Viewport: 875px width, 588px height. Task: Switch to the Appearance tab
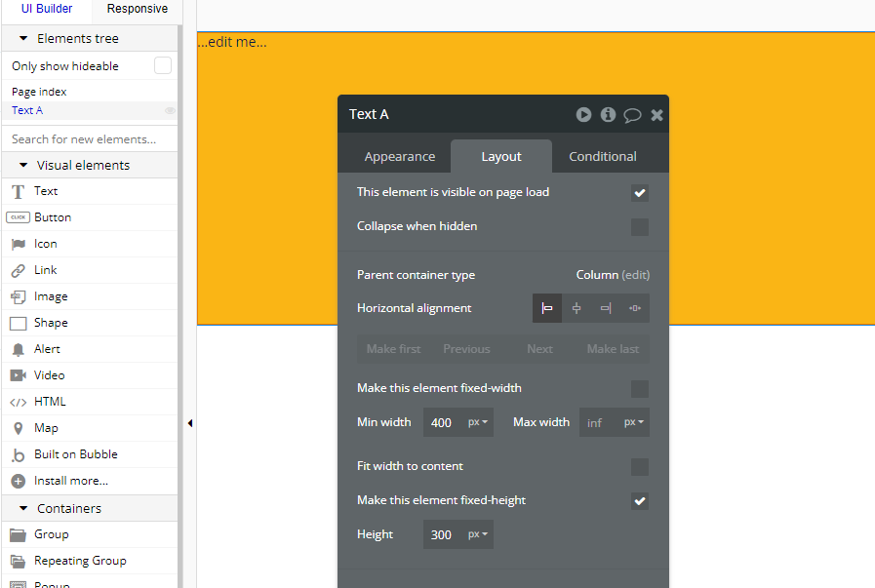[400, 156]
